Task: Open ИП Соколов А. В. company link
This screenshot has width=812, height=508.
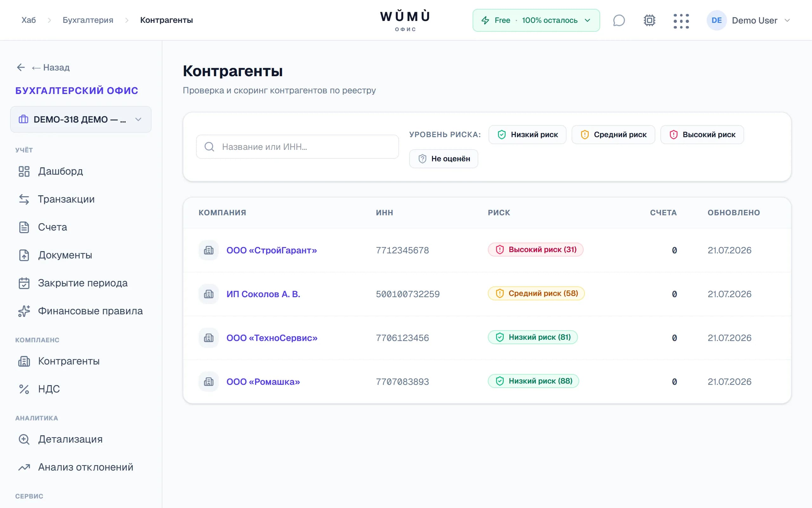Action: (x=263, y=294)
